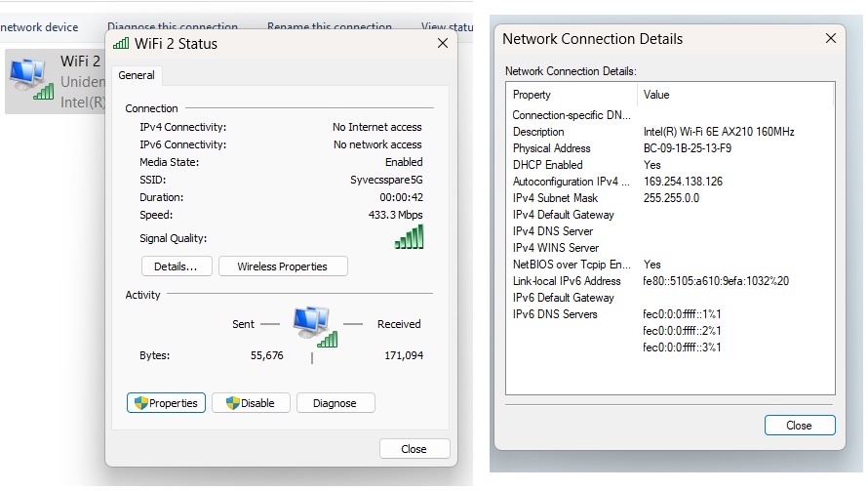The width and height of the screenshot is (868, 491).
Task: Click Close in the Network Connection Details dialog
Action: [x=799, y=426]
